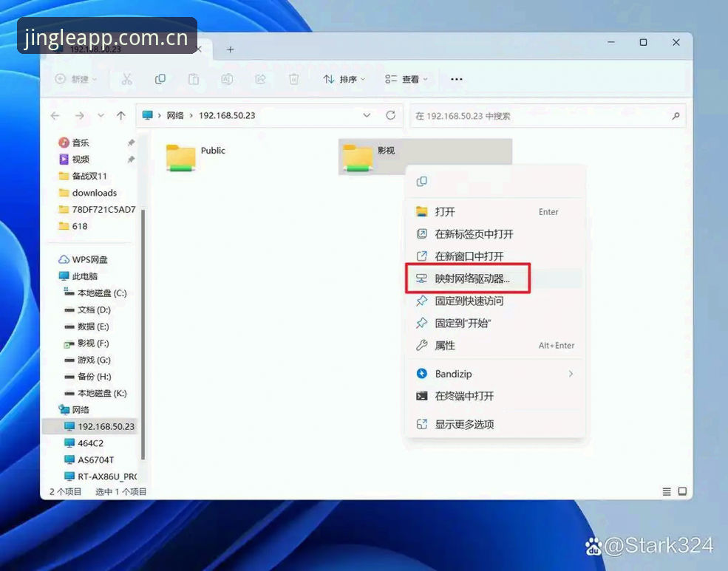Click the Share icon in toolbar
The image size is (728, 571).
(x=260, y=79)
